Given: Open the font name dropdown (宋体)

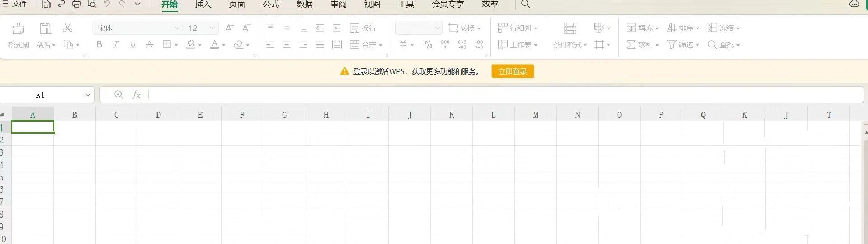Looking at the screenshot, I should pyautogui.click(x=177, y=28).
